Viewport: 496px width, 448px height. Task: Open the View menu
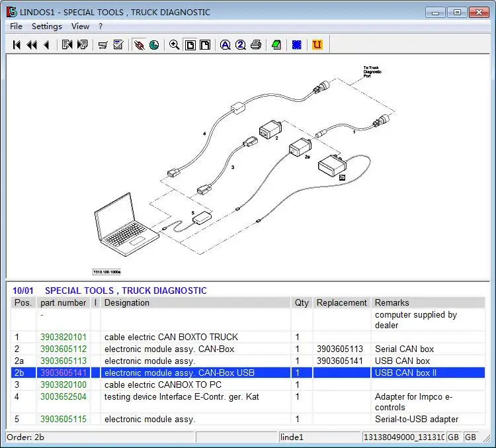tap(80, 26)
